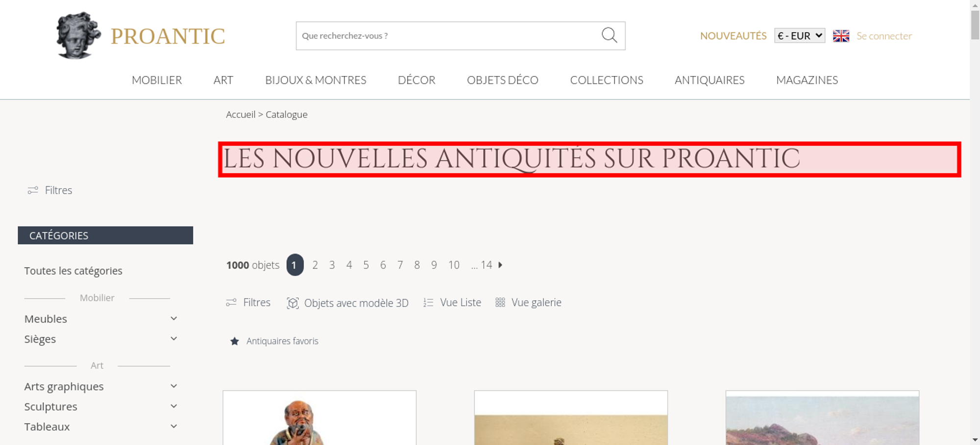Go to next page with arrow icon

click(x=500, y=265)
